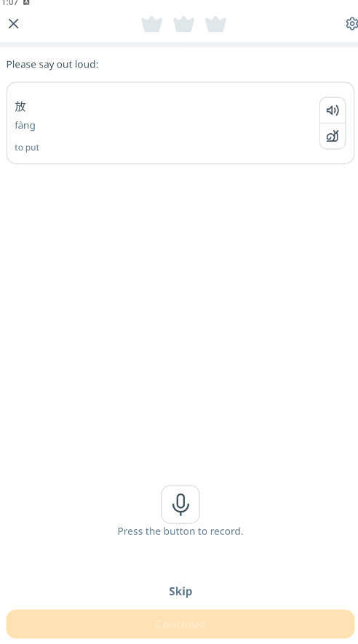Click the pinyin text fàng
The height and width of the screenshot is (644, 358).
click(25, 125)
